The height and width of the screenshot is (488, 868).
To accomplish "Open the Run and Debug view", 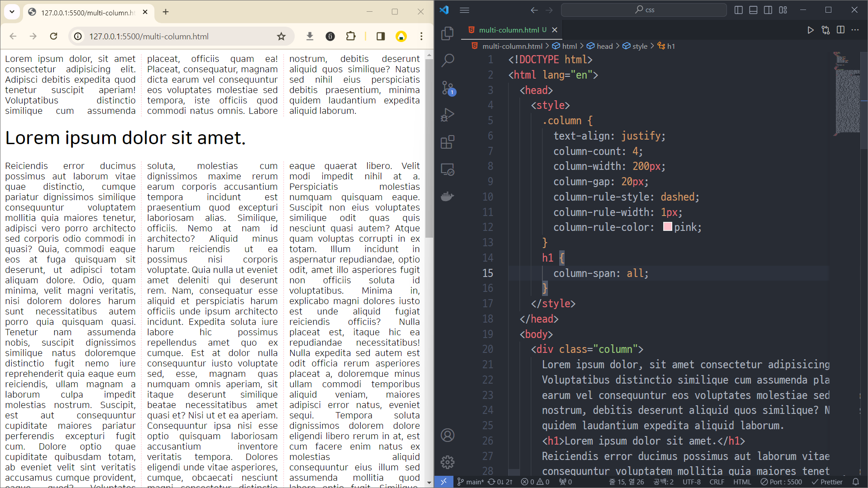I will click(447, 115).
